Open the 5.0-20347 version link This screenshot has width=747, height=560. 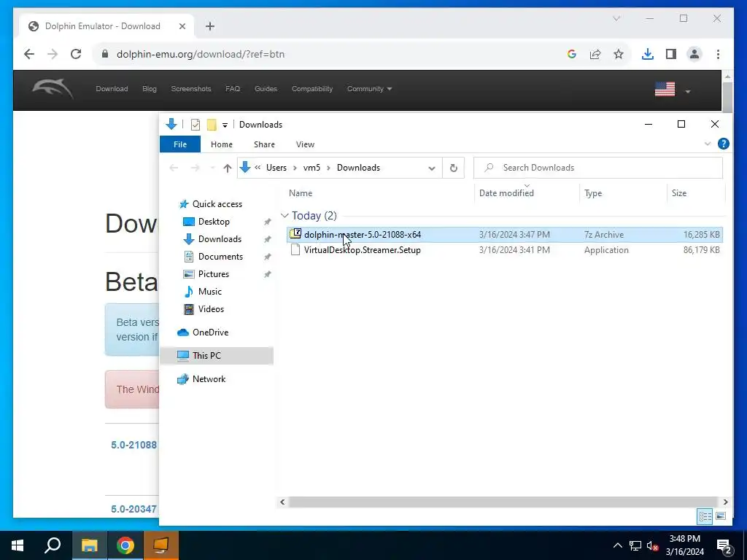tap(134, 509)
